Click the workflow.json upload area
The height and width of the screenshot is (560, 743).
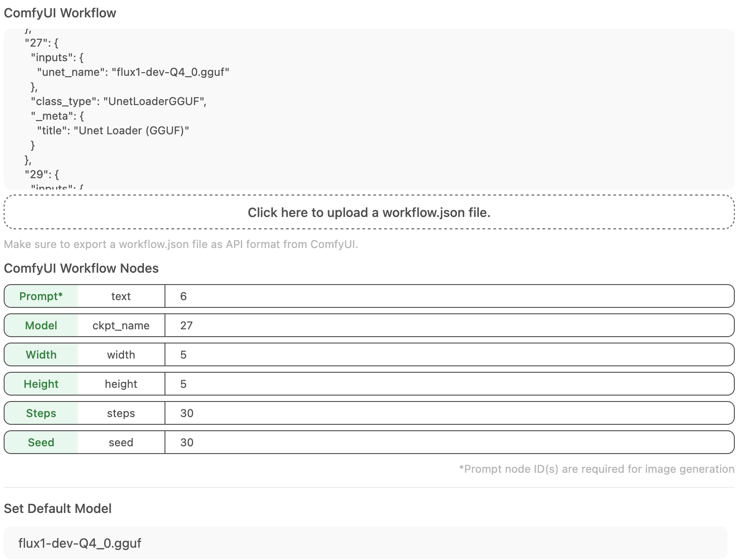(369, 212)
